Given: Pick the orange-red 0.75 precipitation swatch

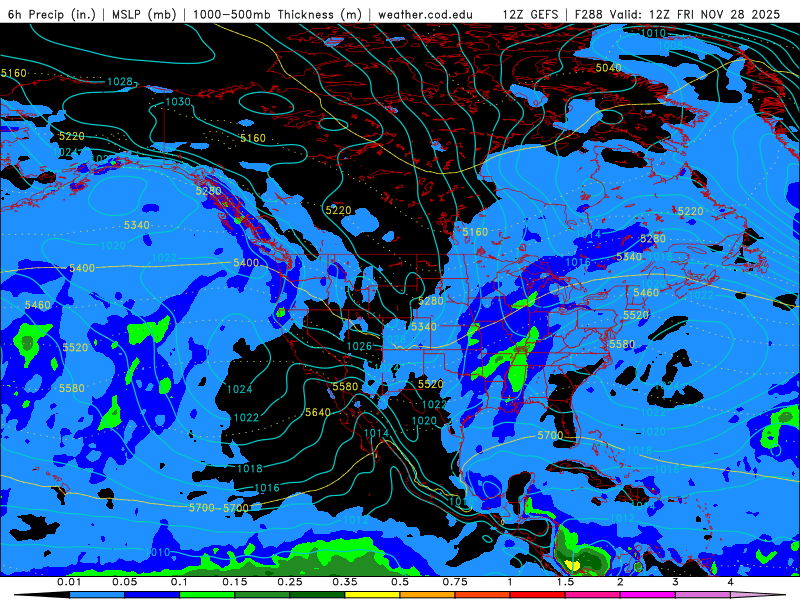Looking at the screenshot, I should (483, 595).
